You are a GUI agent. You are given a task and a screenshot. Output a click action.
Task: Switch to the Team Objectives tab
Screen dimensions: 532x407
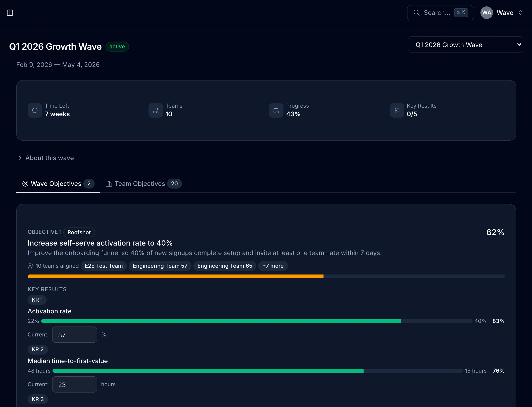pyautogui.click(x=144, y=184)
